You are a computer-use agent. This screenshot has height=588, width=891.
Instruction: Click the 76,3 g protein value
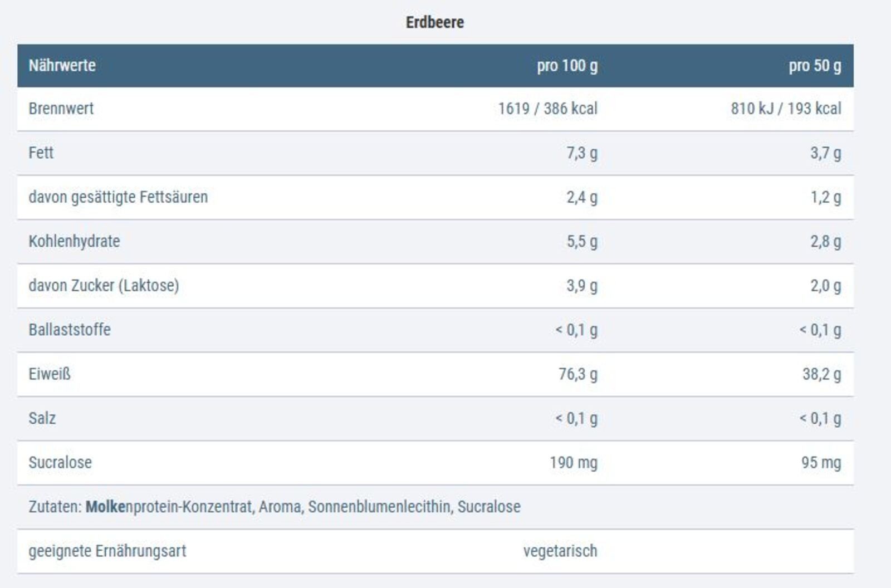coord(578,374)
